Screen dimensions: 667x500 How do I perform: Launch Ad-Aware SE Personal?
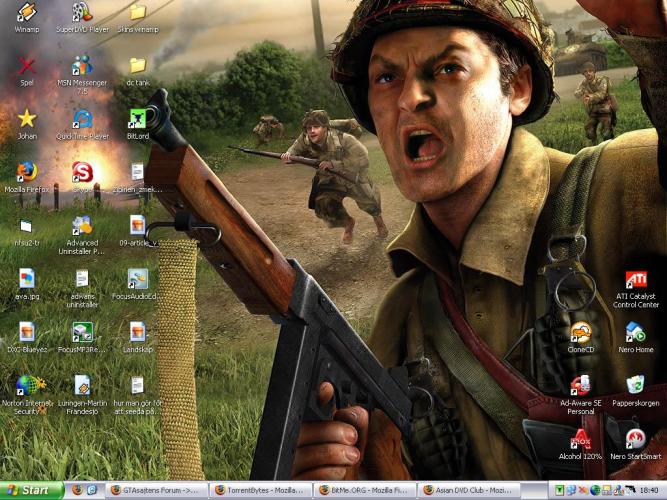click(x=581, y=386)
